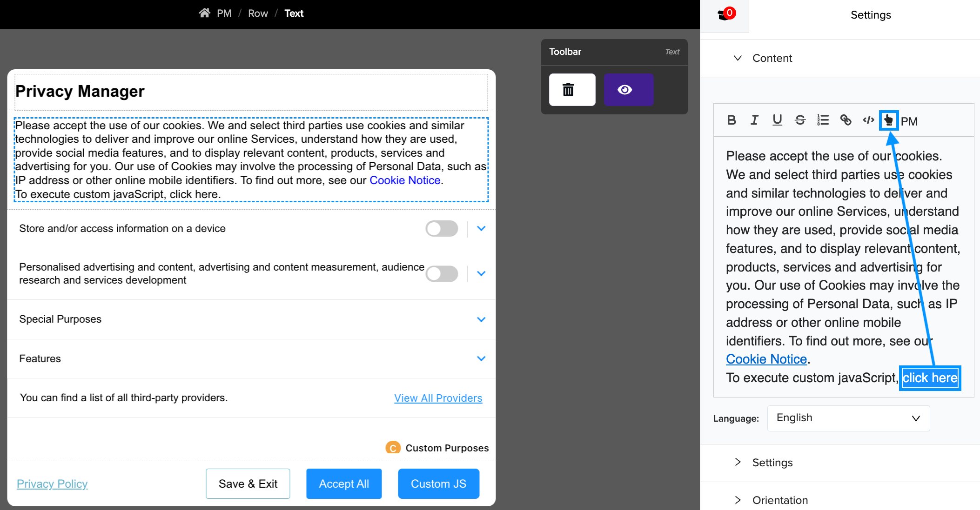Insert a hyperlink in editor

click(846, 120)
